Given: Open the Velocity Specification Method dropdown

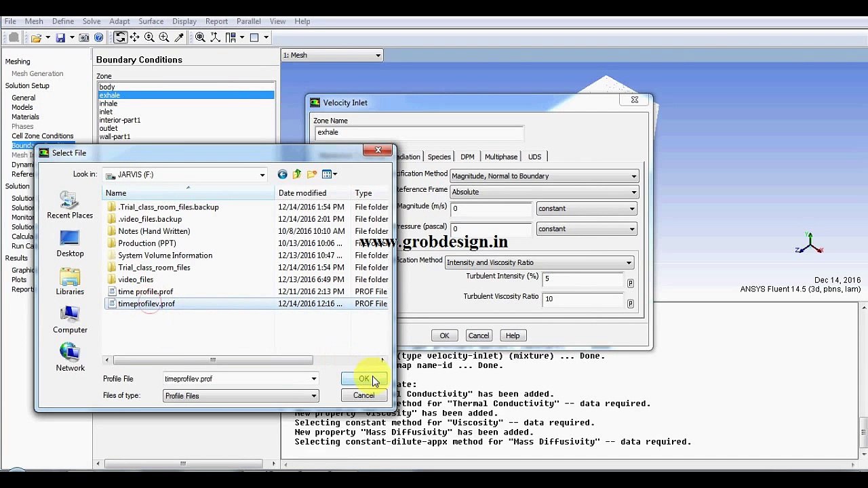Looking at the screenshot, I should point(544,176).
